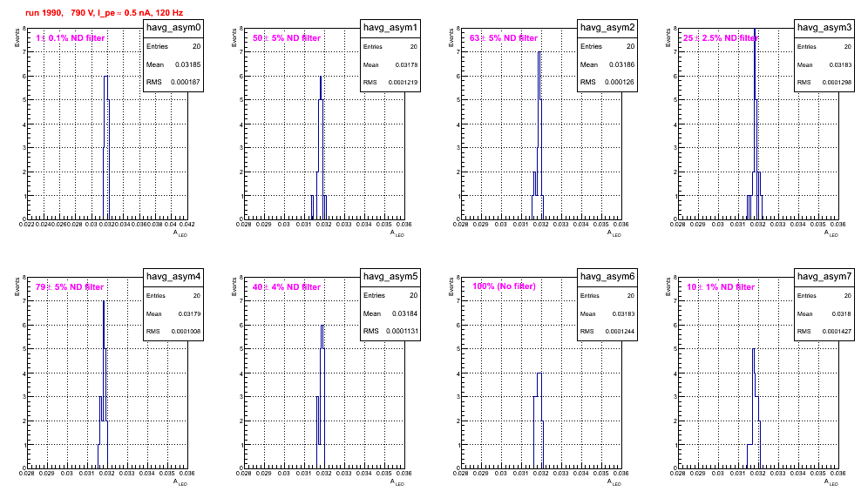Click Entries 20 row in havg_asym0 stats
868x498 pixels.
pyautogui.click(x=173, y=46)
